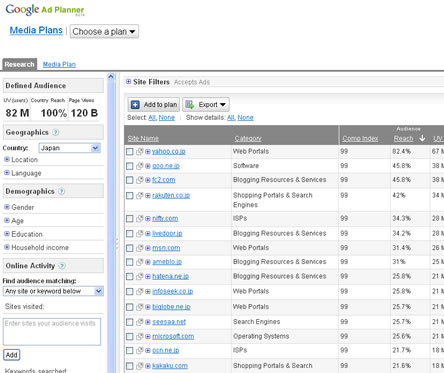444x373 pixels.
Task: Check the hatena.ne.jp row checkbox
Action: point(130,276)
